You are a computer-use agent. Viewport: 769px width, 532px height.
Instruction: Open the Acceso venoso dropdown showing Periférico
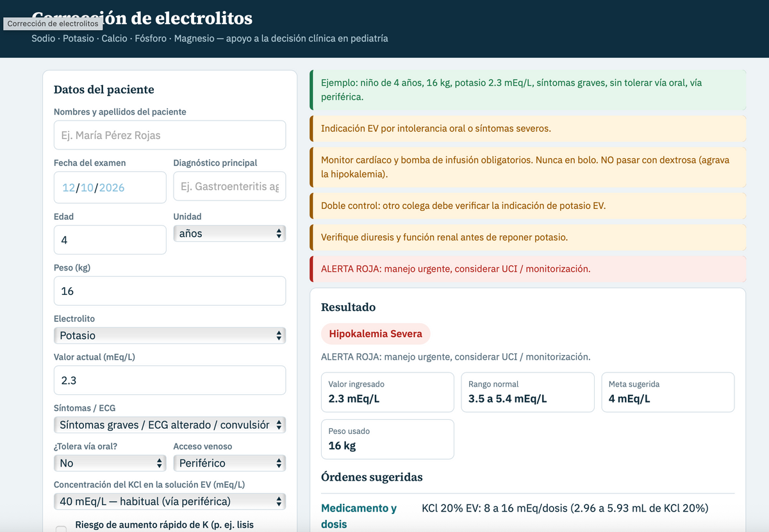229,463
